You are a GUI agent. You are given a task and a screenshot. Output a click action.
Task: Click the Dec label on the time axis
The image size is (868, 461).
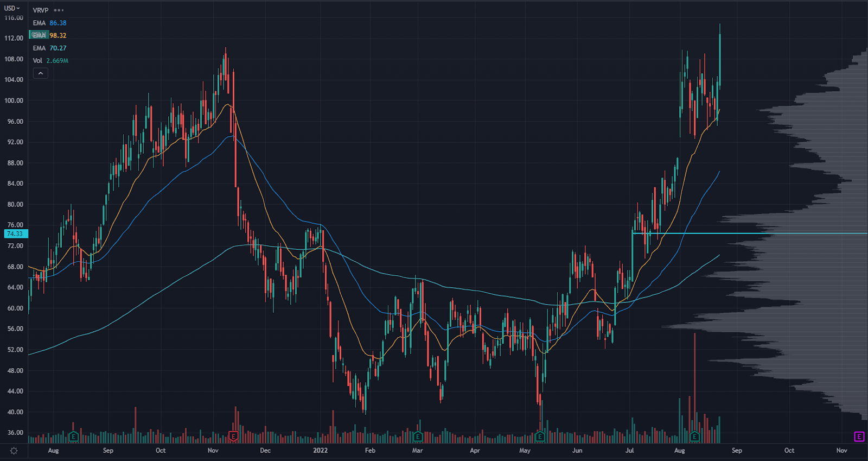coord(265,451)
